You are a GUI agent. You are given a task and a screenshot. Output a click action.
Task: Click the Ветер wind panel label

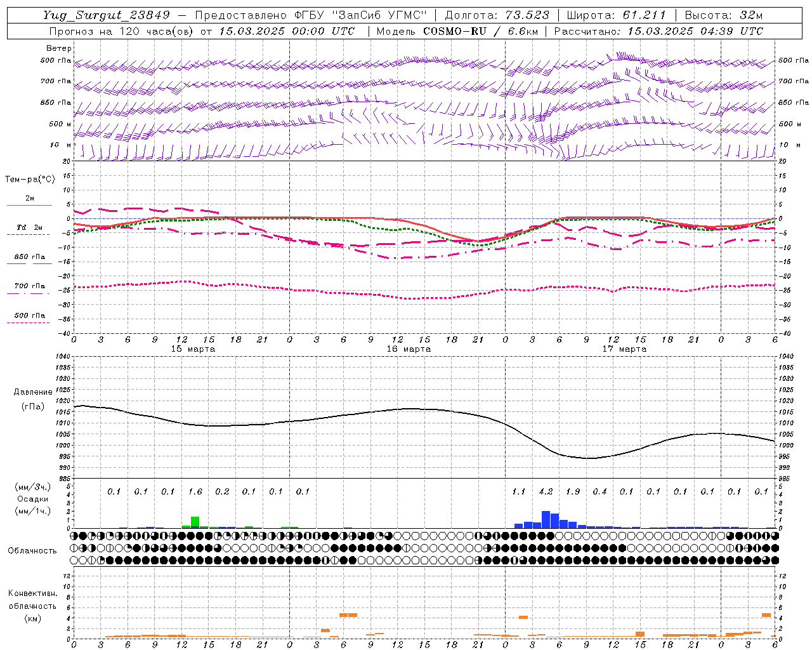coord(59,48)
